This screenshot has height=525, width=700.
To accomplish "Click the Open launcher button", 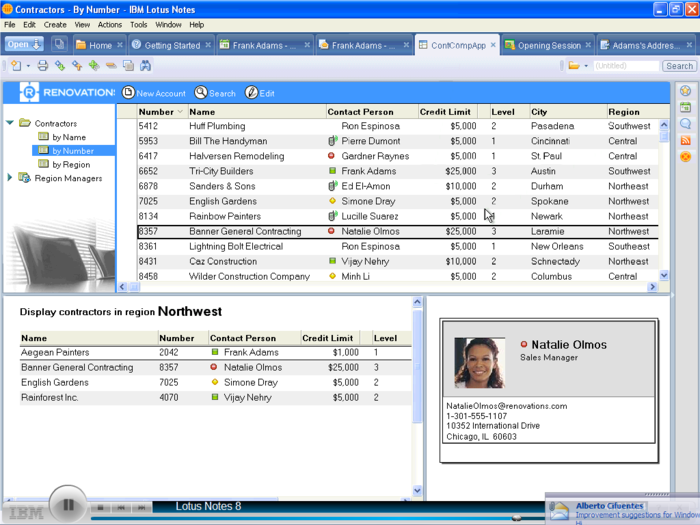I will (x=24, y=44).
